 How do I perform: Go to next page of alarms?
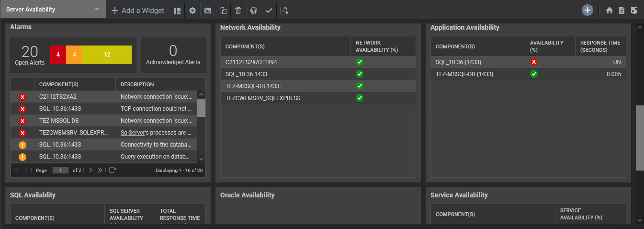click(90, 170)
